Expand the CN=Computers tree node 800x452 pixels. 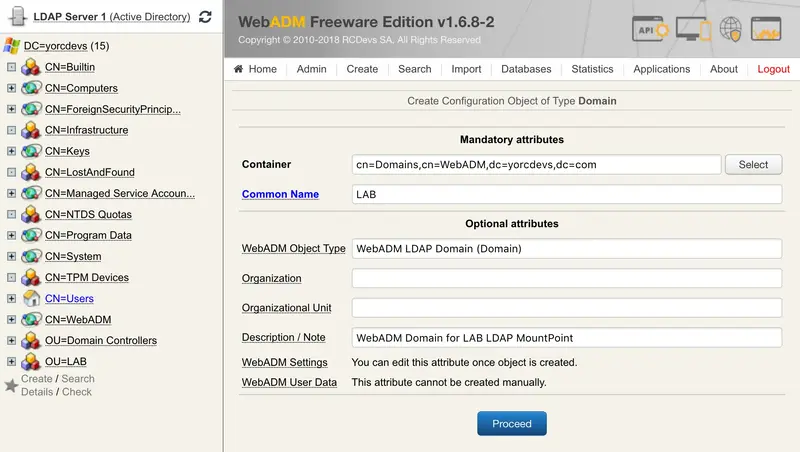(11, 88)
